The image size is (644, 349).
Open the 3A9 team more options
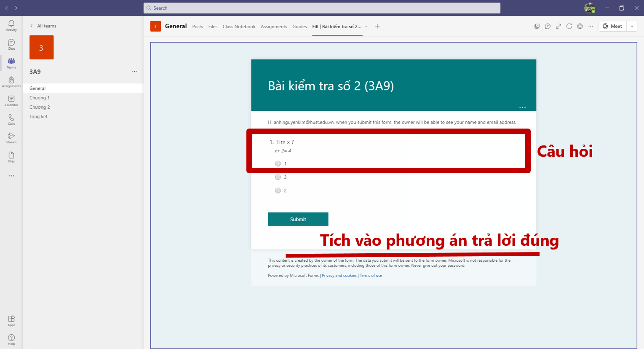[x=134, y=72]
